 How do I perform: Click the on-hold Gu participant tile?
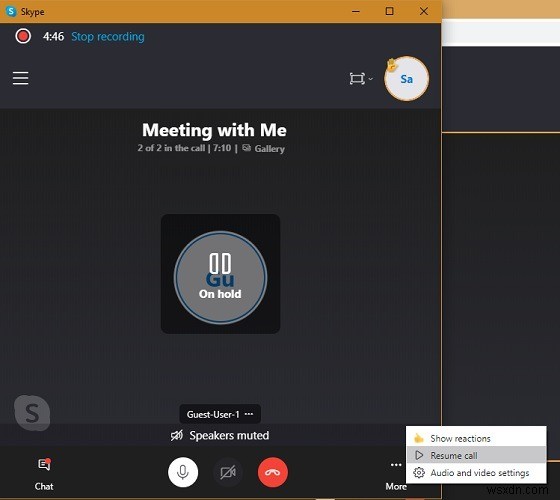[x=220, y=274]
